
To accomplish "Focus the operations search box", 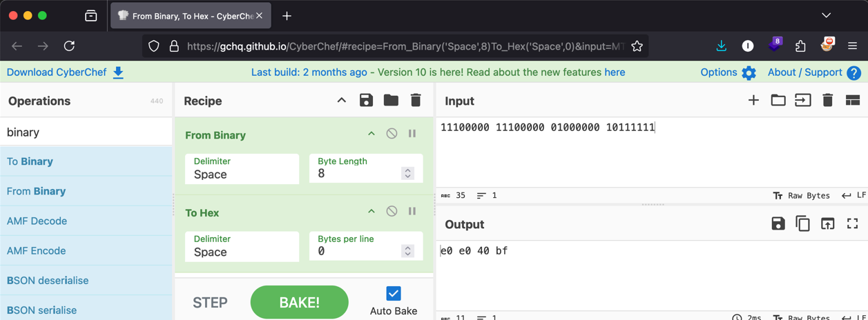I will pyautogui.click(x=86, y=132).
